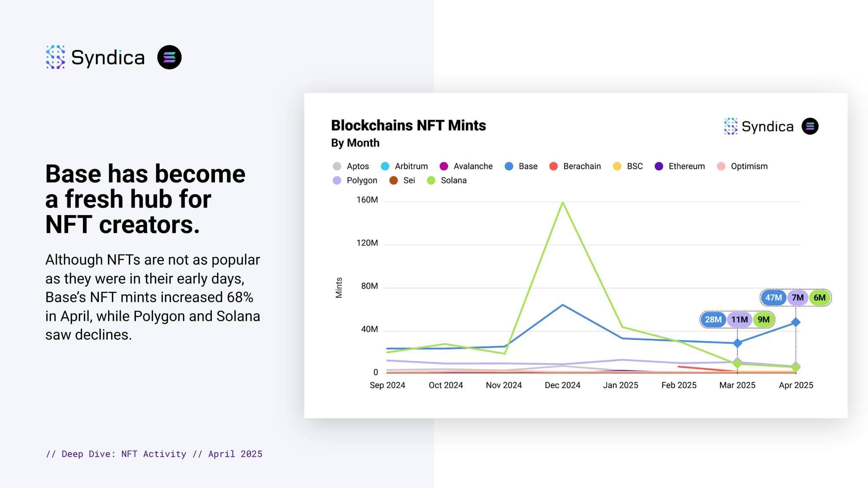Click the 40M y-axis value
This screenshot has height=488, width=868.
[369, 329]
